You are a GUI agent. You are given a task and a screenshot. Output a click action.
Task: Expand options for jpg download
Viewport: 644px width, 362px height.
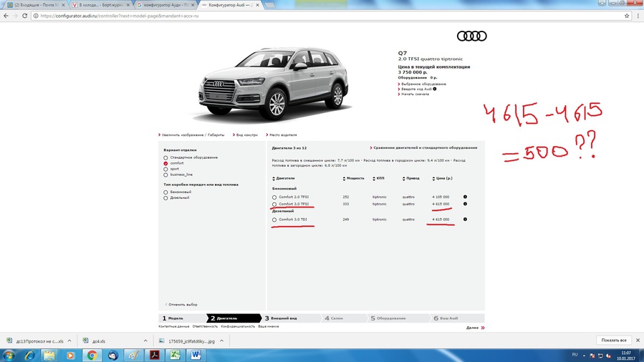(221, 341)
